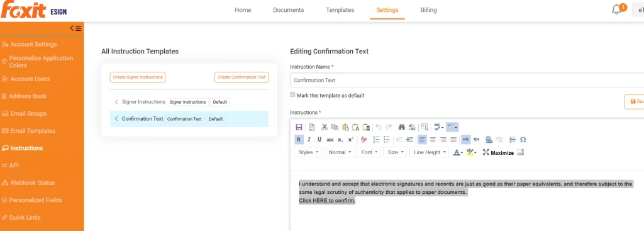Open the Settings tab

pos(387,10)
